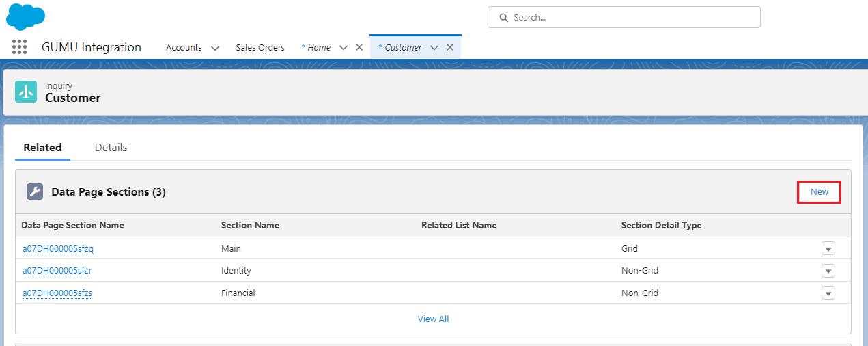Focus the global Search field

pyautogui.click(x=624, y=17)
